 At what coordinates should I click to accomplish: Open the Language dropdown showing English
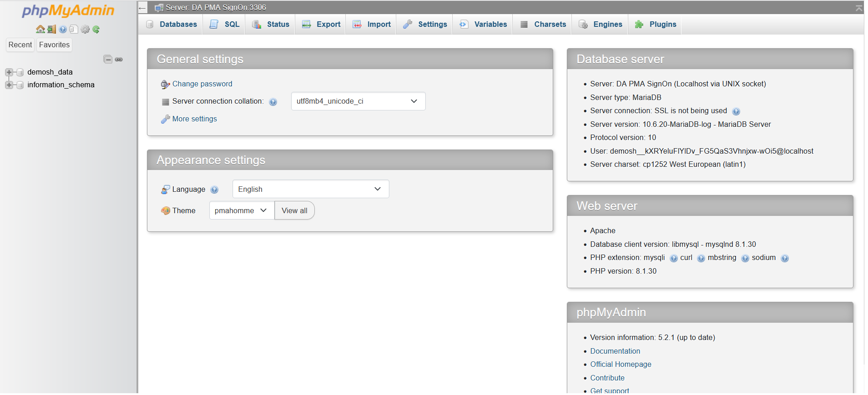(311, 189)
